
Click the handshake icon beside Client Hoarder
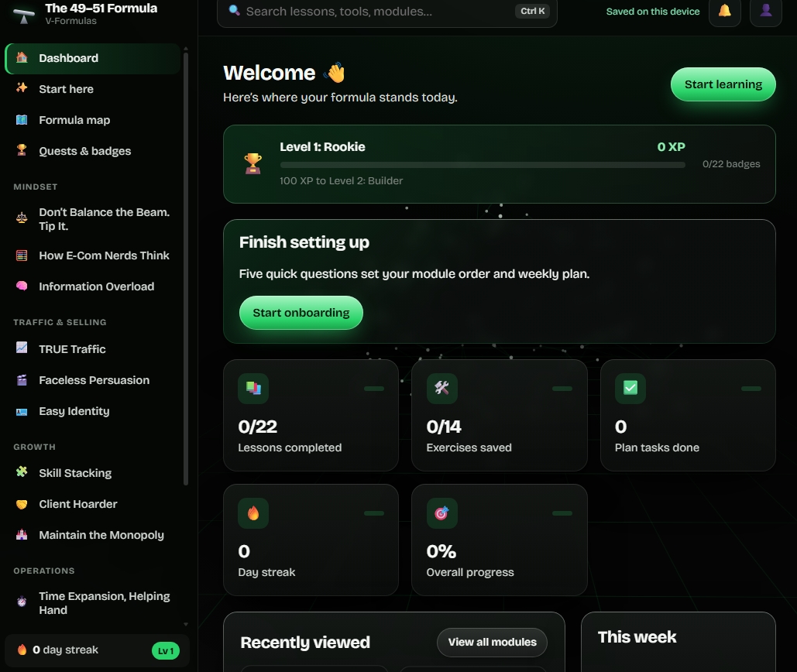22,504
